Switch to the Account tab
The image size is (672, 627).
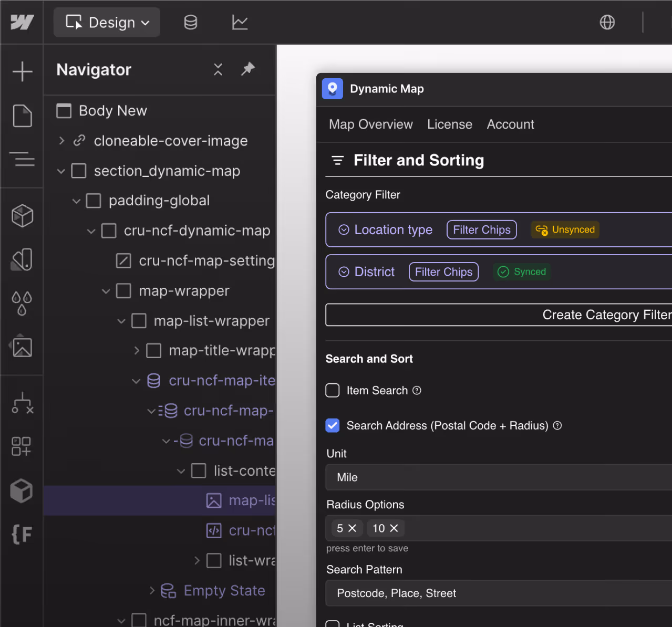(x=510, y=124)
